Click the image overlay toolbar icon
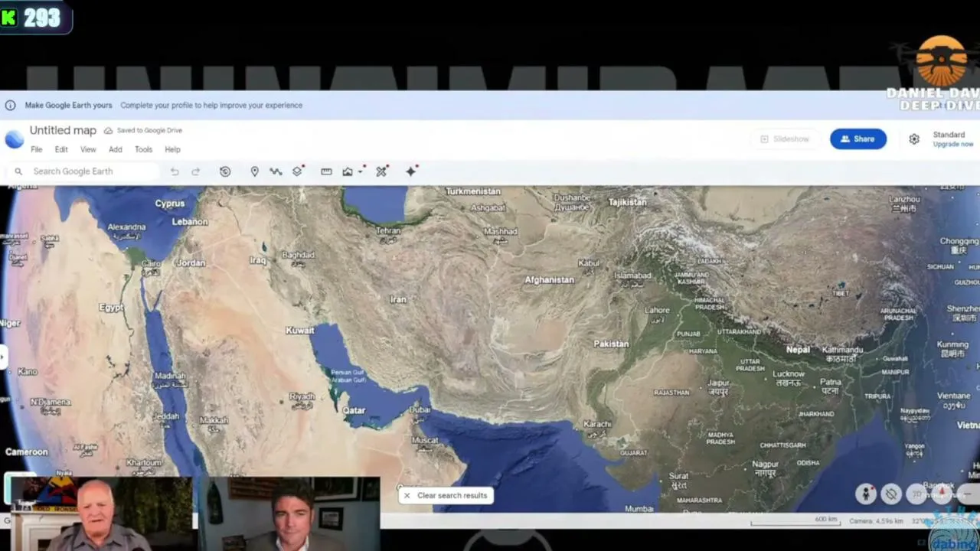 point(348,171)
